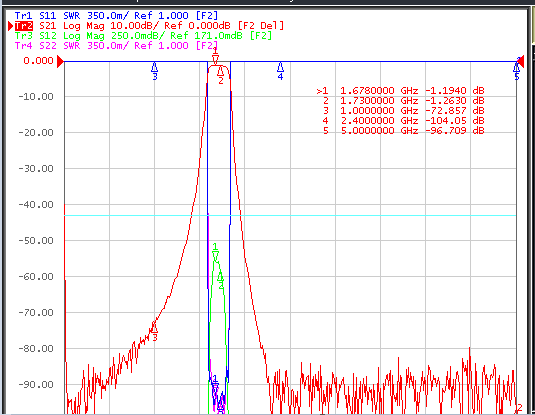Select the active Tr2 S21 trace label
Image resolution: width=535 pixels, height=415 pixels.
tap(149, 26)
